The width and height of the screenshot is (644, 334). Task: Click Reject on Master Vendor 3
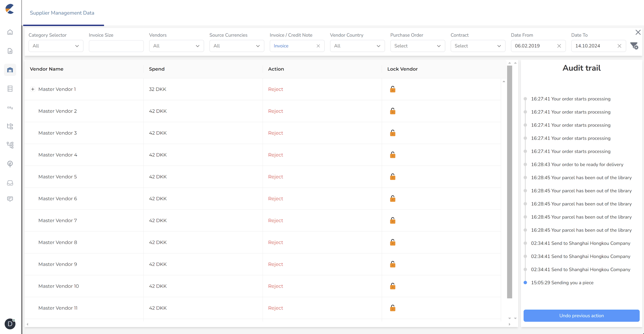tap(275, 133)
